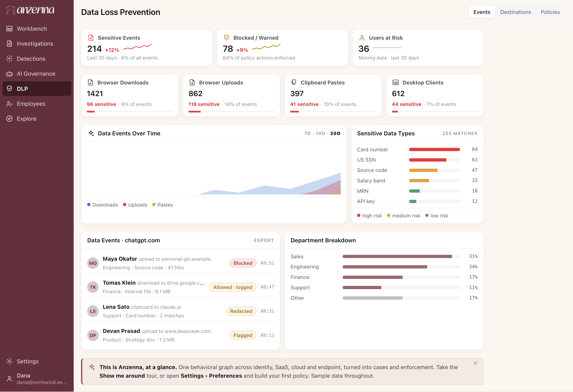Switch to the Destinations tab
The width and height of the screenshot is (573, 392).
[515, 12]
